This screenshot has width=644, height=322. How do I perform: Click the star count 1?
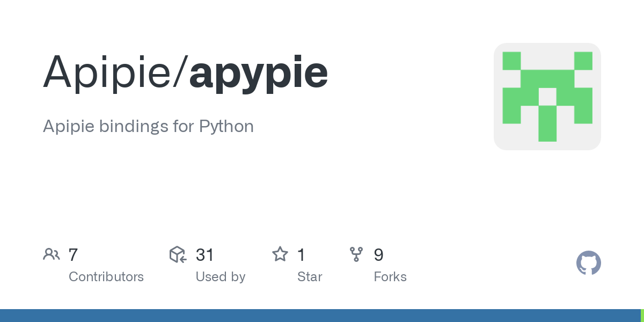coord(301,254)
